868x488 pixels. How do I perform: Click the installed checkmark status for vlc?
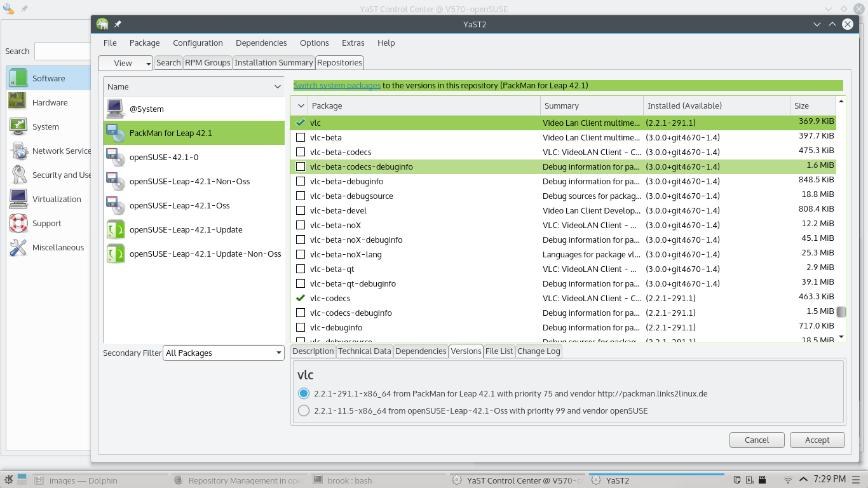301,123
